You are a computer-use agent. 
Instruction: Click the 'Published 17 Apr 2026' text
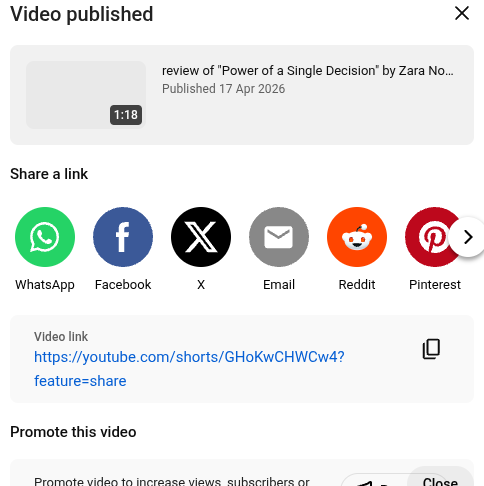(223, 89)
